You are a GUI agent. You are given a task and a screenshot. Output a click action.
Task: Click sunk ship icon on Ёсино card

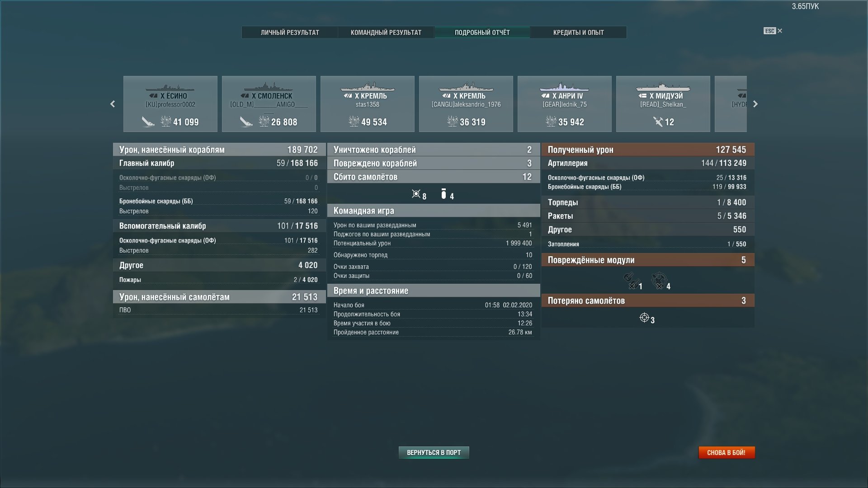click(x=148, y=122)
